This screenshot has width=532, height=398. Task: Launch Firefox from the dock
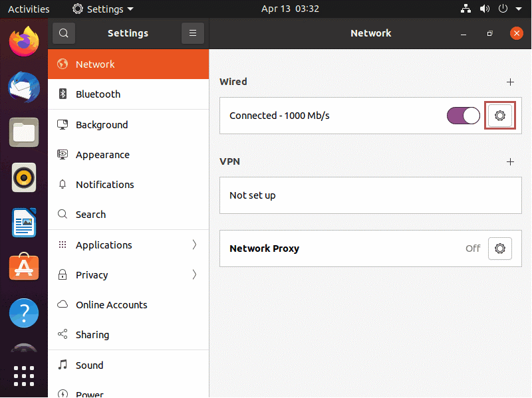point(24,41)
